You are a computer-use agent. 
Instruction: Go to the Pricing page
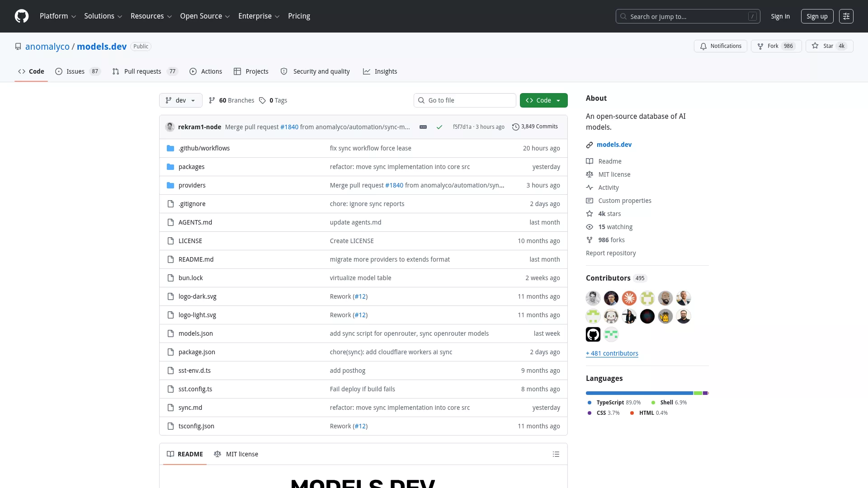point(299,16)
